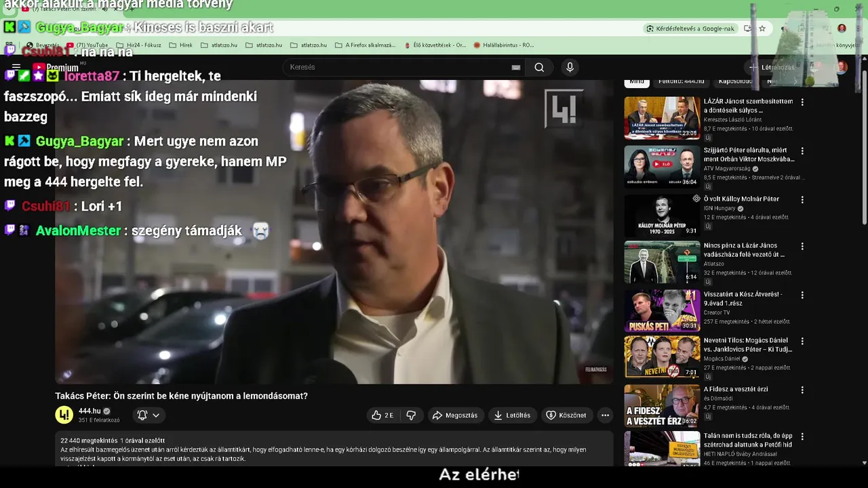Open A Fidesz a vesztét érzi thumbnail

point(662,405)
